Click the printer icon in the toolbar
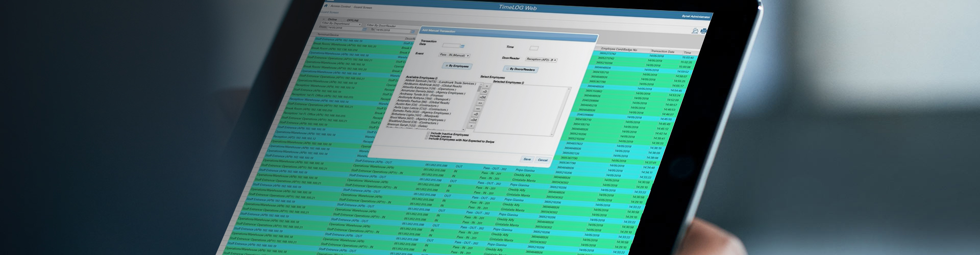Image resolution: width=980 pixels, height=255 pixels. 704,32
